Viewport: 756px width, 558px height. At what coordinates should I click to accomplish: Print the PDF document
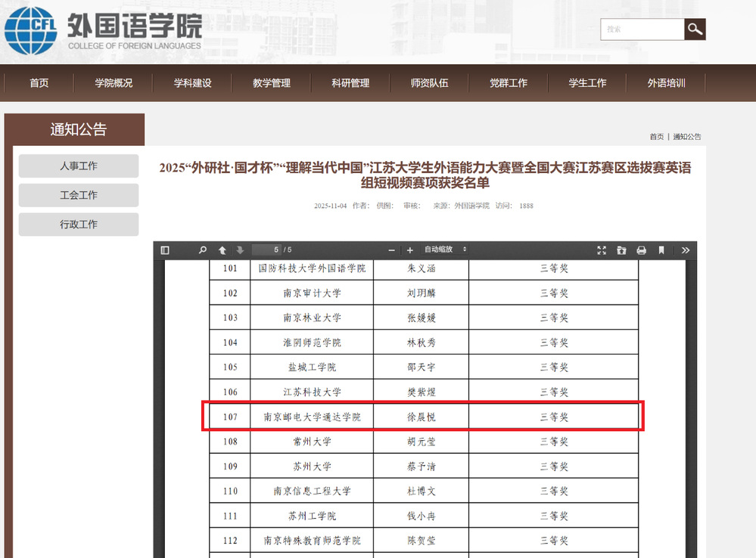click(642, 250)
